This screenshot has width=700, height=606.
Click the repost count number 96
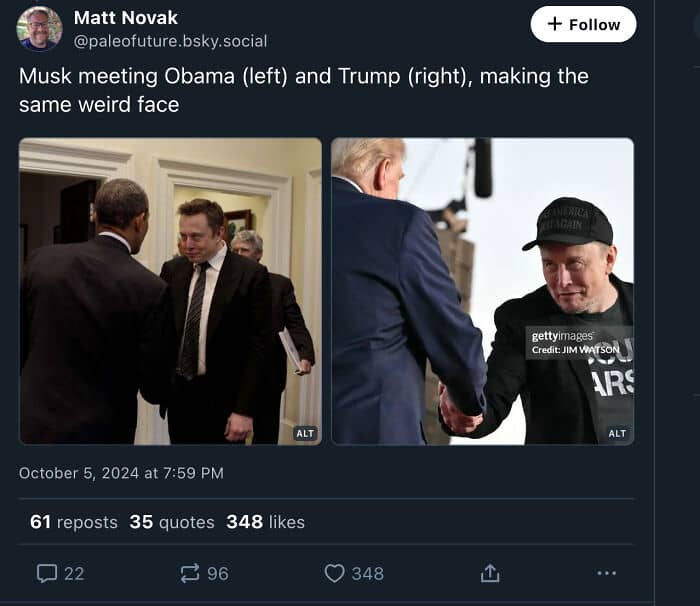pyautogui.click(x=217, y=573)
